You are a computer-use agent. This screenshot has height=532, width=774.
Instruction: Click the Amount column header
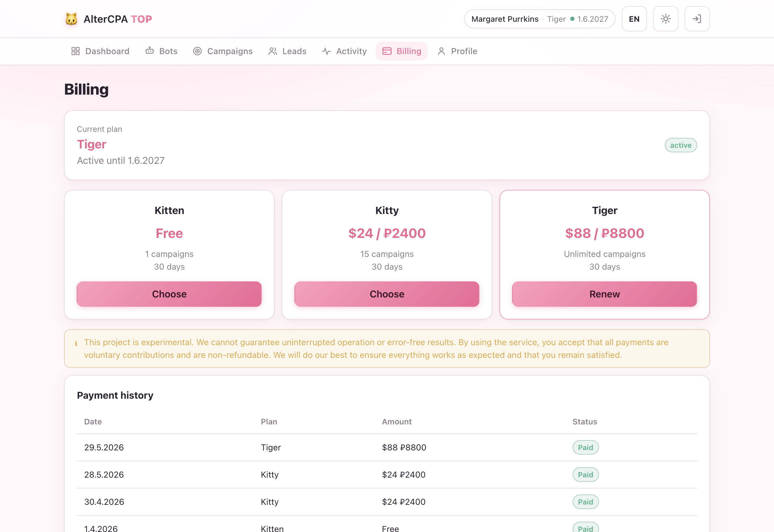pyautogui.click(x=397, y=422)
